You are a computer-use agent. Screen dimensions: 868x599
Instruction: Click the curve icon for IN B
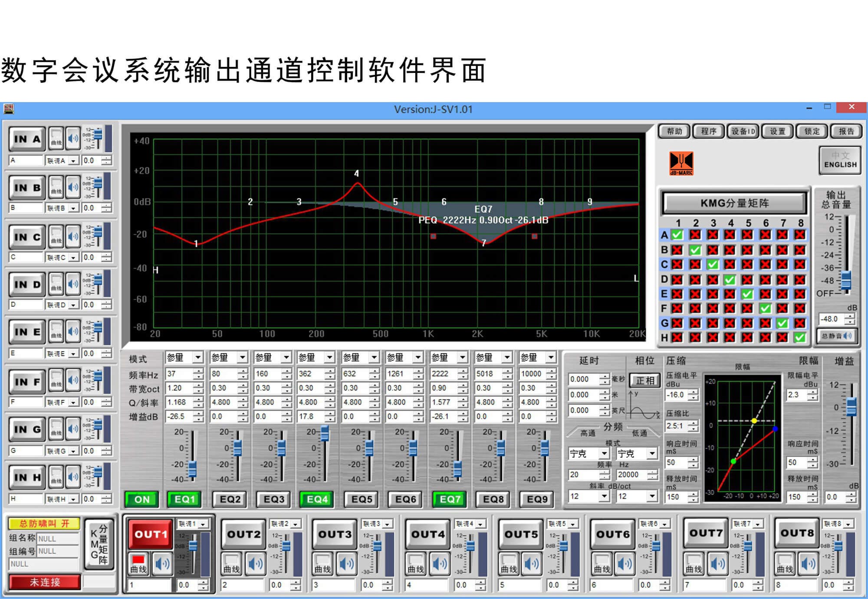pos(56,187)
